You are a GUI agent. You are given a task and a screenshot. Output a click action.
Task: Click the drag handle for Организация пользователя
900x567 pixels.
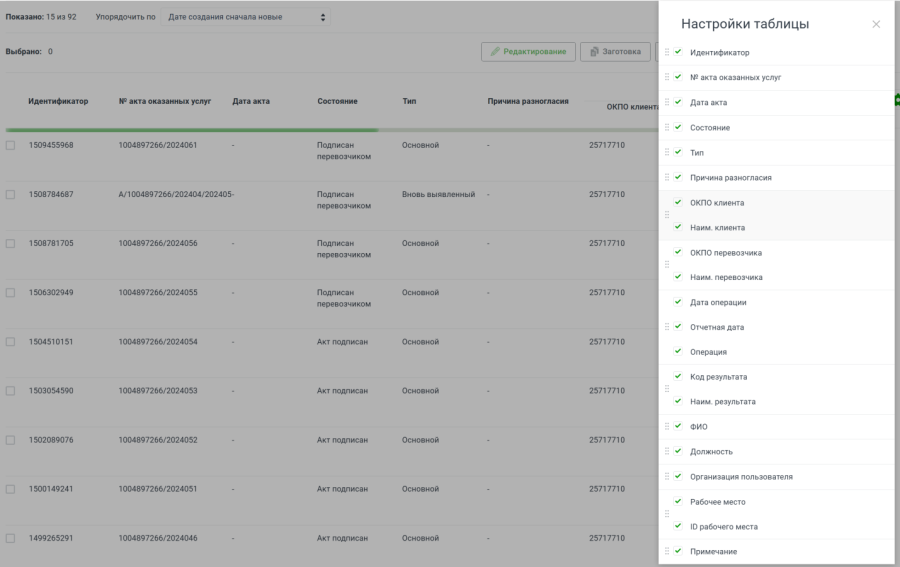pos(667,477)
